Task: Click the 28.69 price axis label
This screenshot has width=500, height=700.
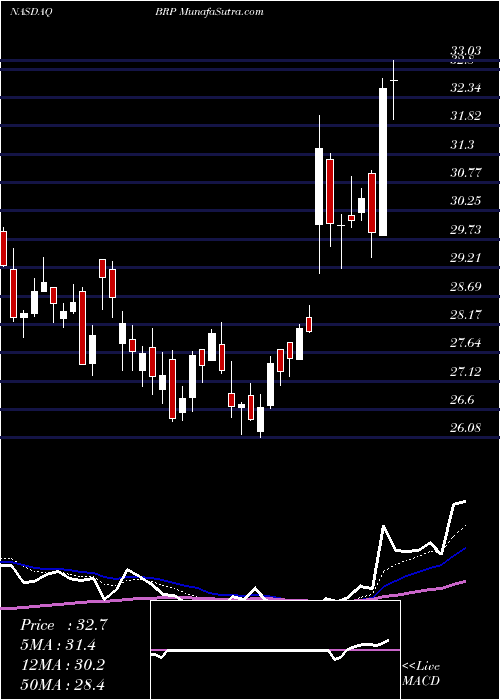Action: pos(466,287)
